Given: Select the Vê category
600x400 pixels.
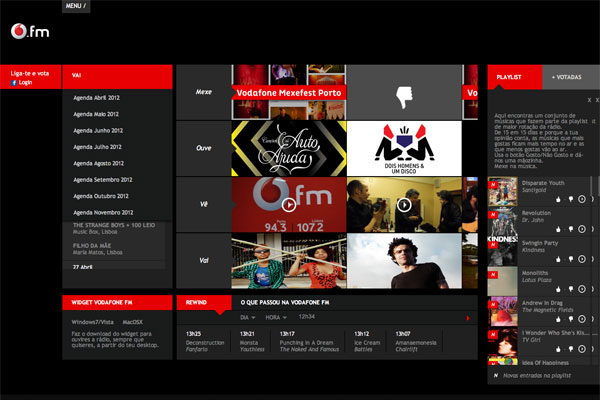Looking at the screenshot, I should pos(204,204).
